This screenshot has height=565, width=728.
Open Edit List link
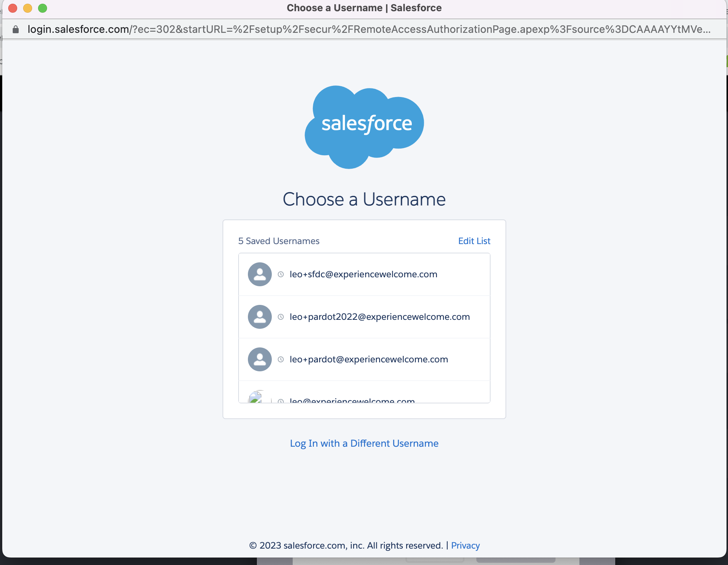click(x=474, y=241)
